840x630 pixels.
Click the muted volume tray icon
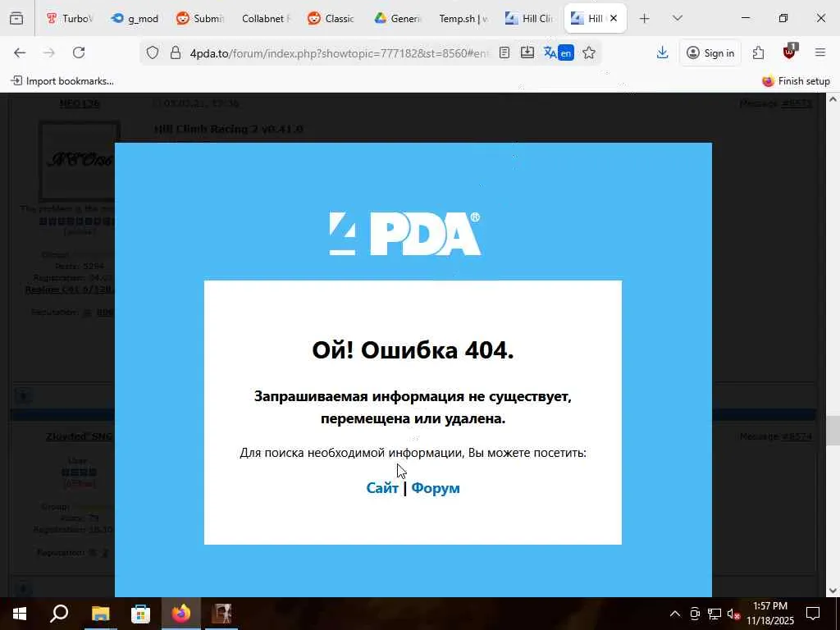(733, 614)
